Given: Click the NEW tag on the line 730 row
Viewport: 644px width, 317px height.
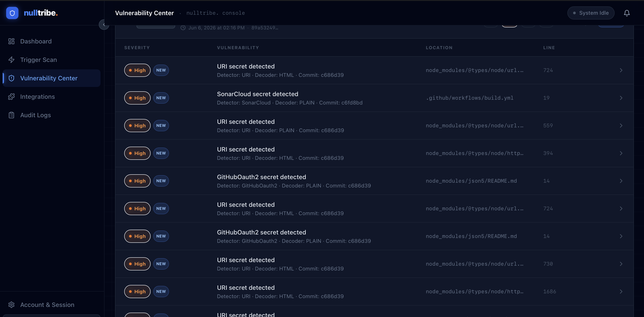Looking at the screenshot, I should click(161, 264).
